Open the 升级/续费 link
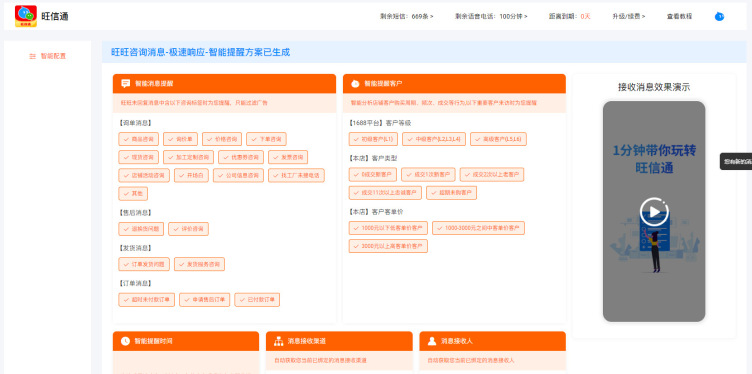Screen dimensions: 752x374 coord(628,16)
